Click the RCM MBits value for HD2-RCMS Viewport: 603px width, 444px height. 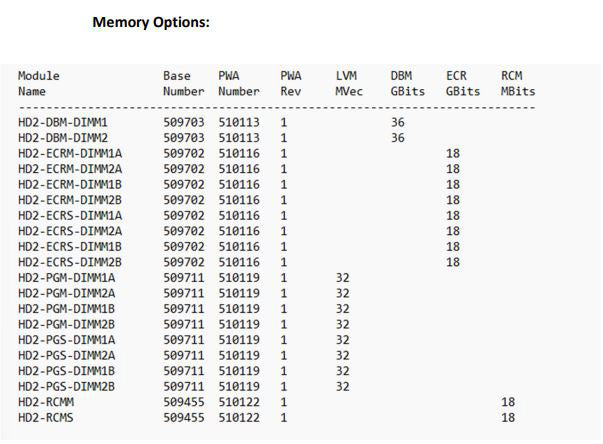click(508, 417)
